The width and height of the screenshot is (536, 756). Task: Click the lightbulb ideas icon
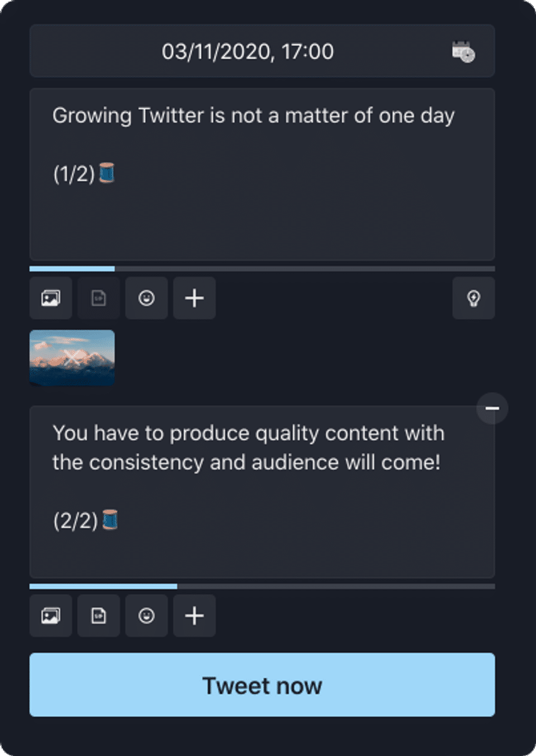click(473, 298)
